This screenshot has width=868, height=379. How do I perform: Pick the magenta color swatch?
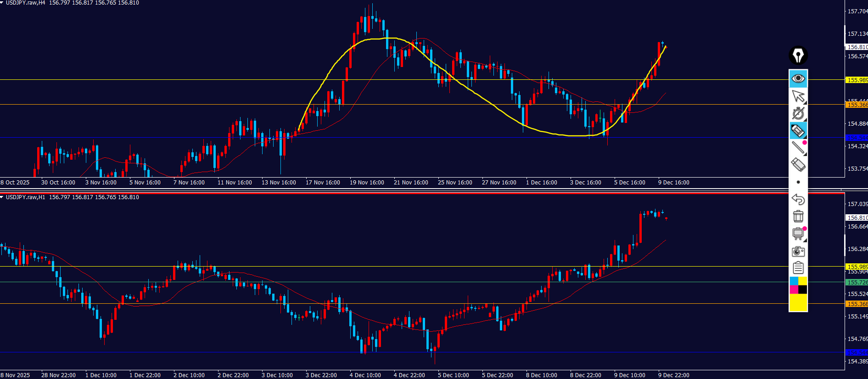(794, 290)
